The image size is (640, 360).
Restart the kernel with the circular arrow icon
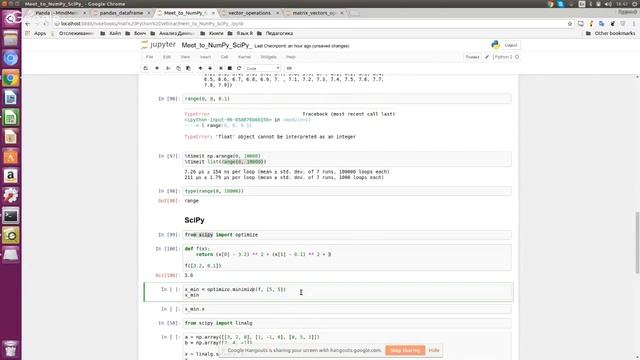point(239,68)
